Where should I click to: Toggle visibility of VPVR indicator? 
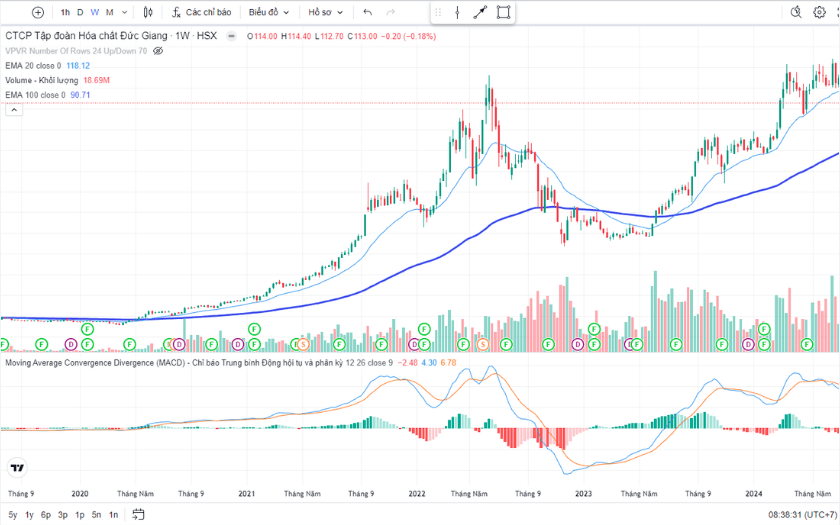(158, 50)
